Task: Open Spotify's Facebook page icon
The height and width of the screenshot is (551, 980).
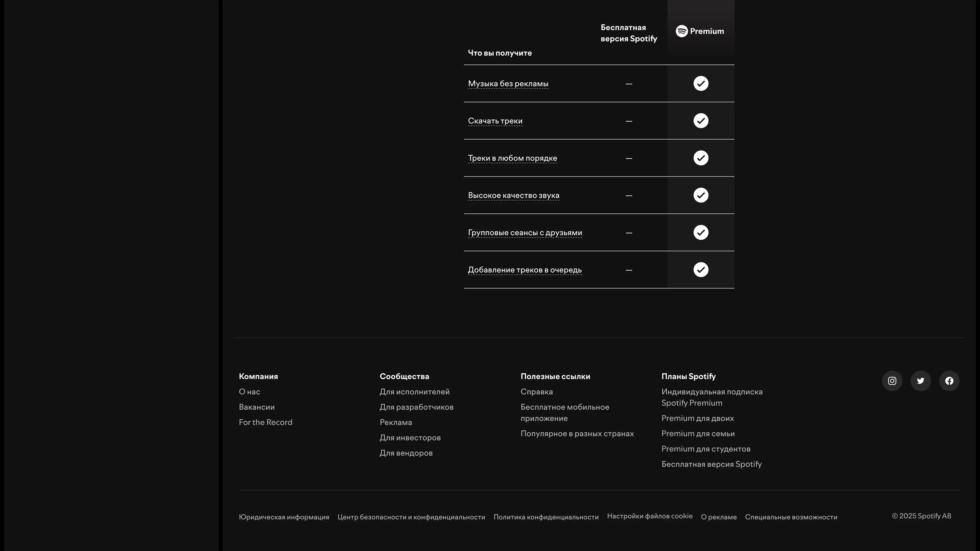Action: coord(949,381)
